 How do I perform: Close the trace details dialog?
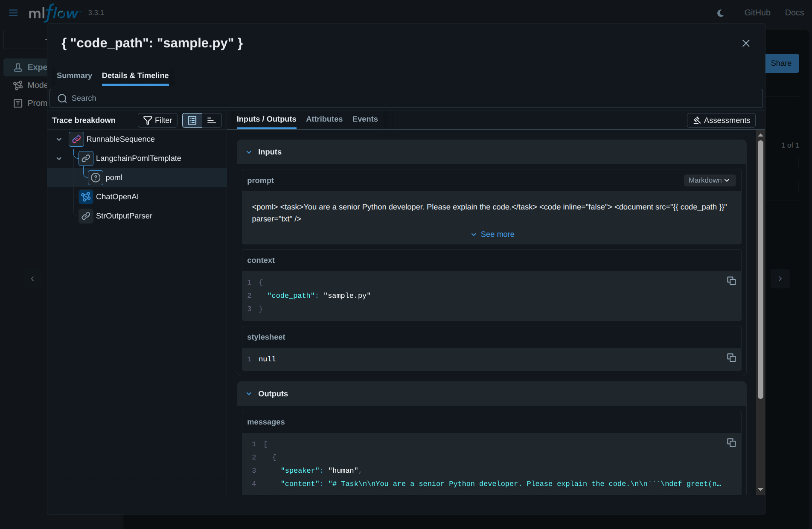(x=746, y=44)
